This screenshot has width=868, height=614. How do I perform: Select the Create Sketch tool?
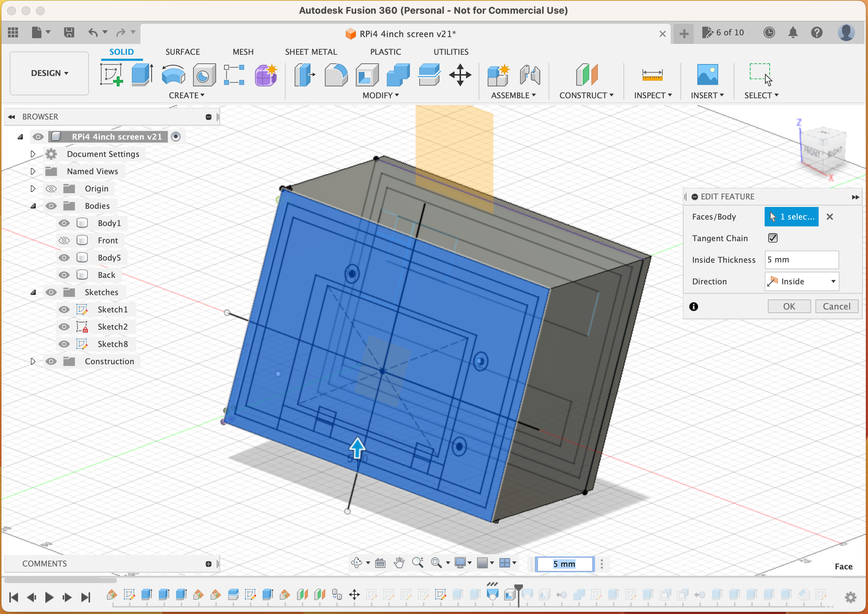112,74
